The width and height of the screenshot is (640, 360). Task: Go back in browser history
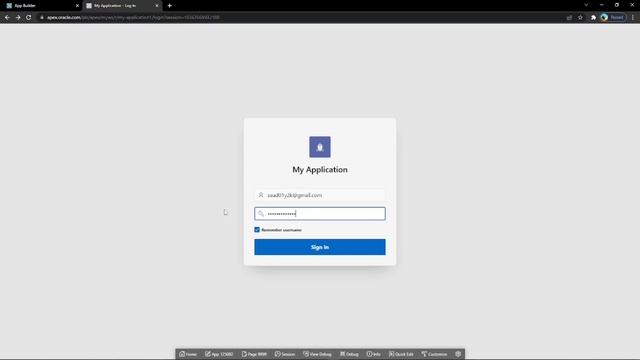[x=7, y=18]
